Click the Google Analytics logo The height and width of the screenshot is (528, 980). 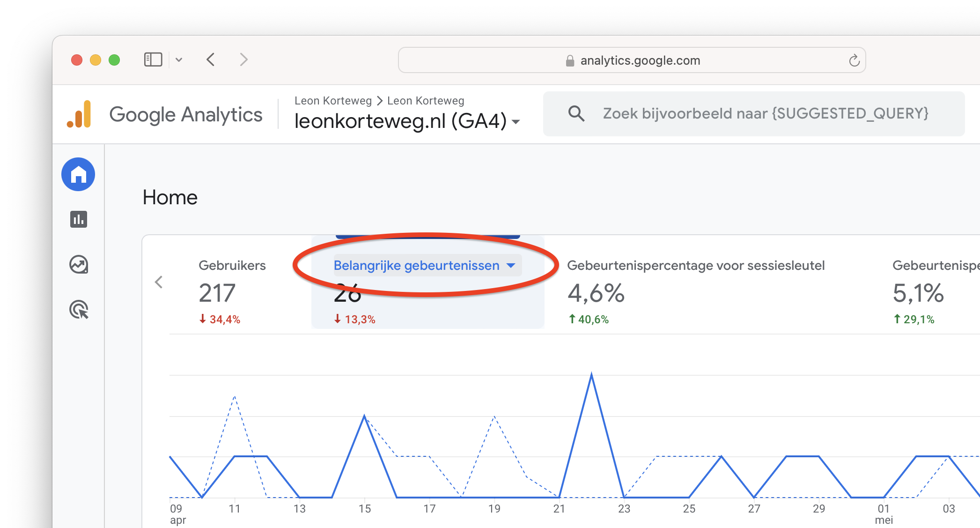coord(79,114)
